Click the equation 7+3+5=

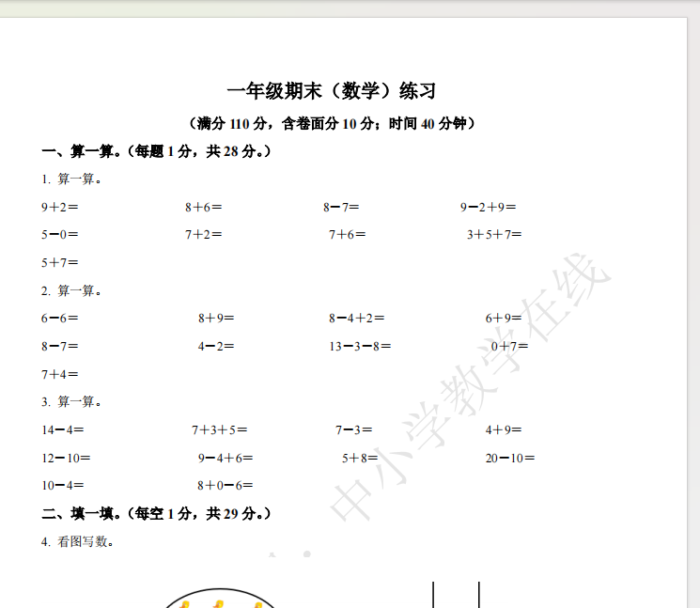(219, 429)
